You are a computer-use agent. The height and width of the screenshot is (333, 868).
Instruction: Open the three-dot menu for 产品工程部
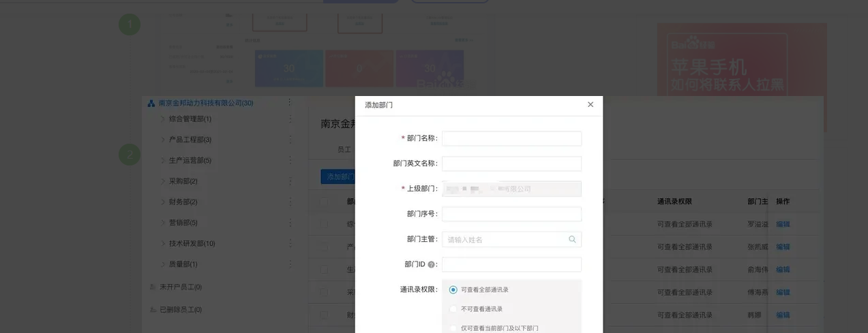tap(290, 140)
